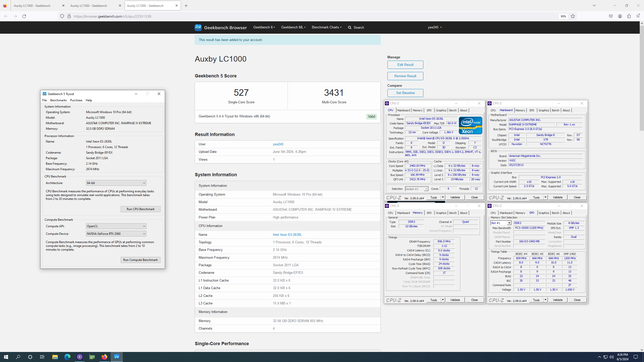Open Task View on the taskbar
The height and width of the screenshot is (362, 644).
pos(42,357)
